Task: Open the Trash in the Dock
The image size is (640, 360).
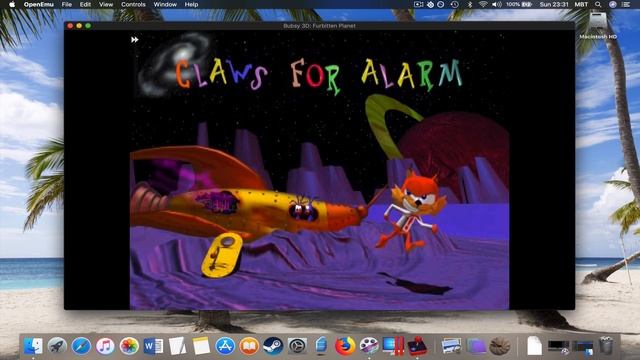Action: pyautogui.click(x=606, y=345)
